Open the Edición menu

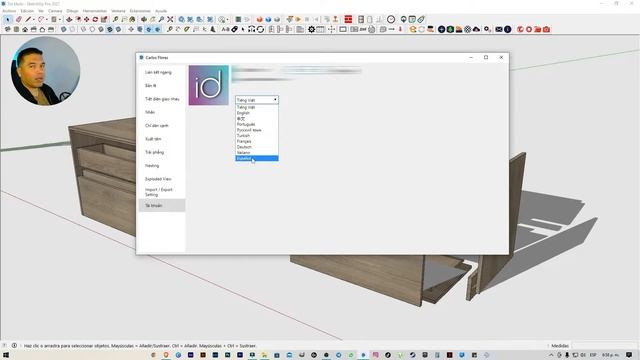coord(27,11)
